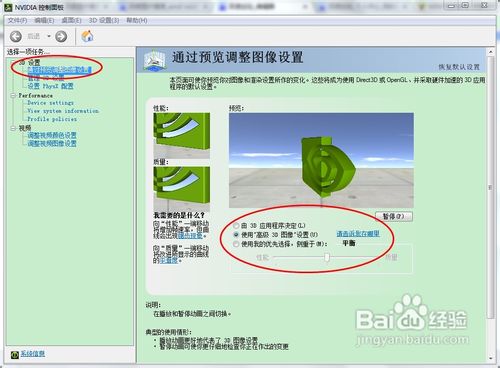The width and height of the screenshot is (500, 368).
Task: Go to the Home page icon
Action: pos(87,36)
